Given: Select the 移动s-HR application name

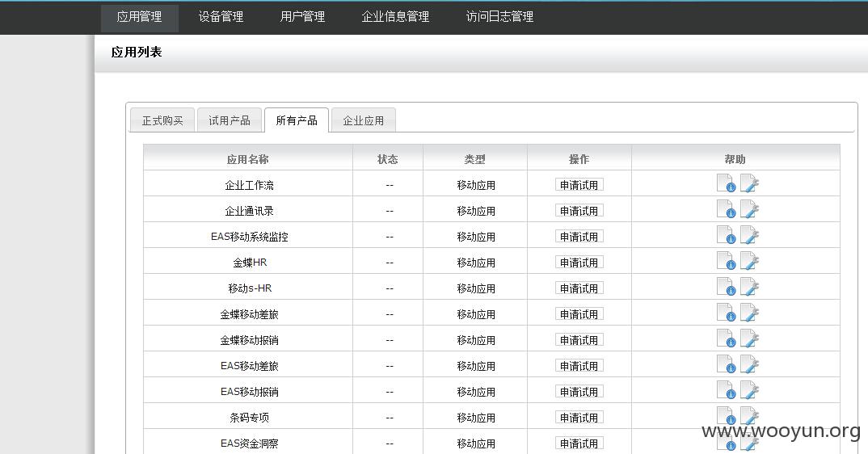Looking at the screenshot, I should point(250,288).
